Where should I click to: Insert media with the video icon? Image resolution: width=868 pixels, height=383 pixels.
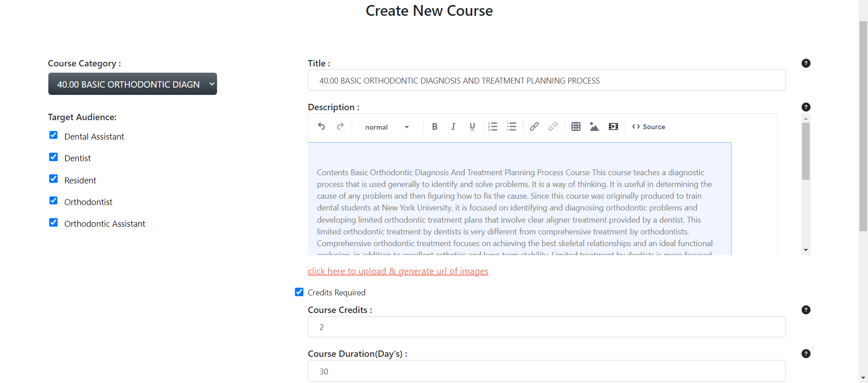click(613, 126)
